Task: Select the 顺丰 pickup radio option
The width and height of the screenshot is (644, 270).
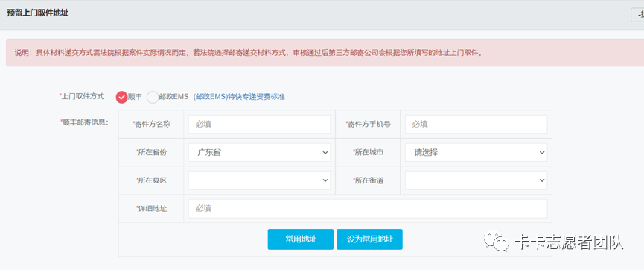Action: [122, 97]
